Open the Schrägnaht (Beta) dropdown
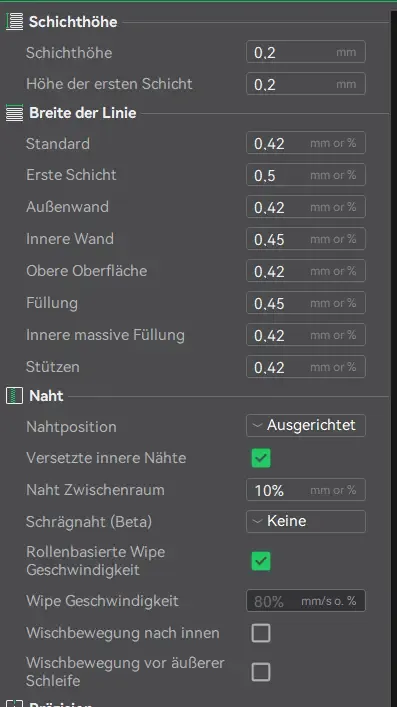This screenshot has height=707, width=397. click(306, 521)
